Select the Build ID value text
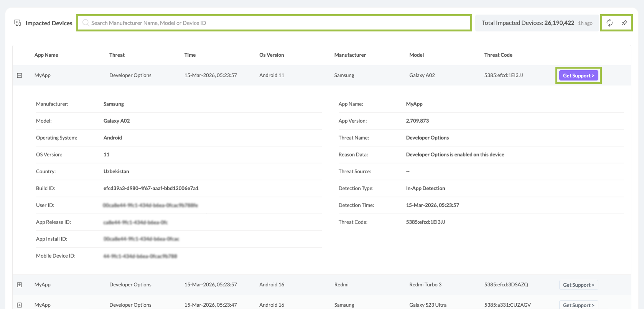644x309 pixels. [151, 188]
